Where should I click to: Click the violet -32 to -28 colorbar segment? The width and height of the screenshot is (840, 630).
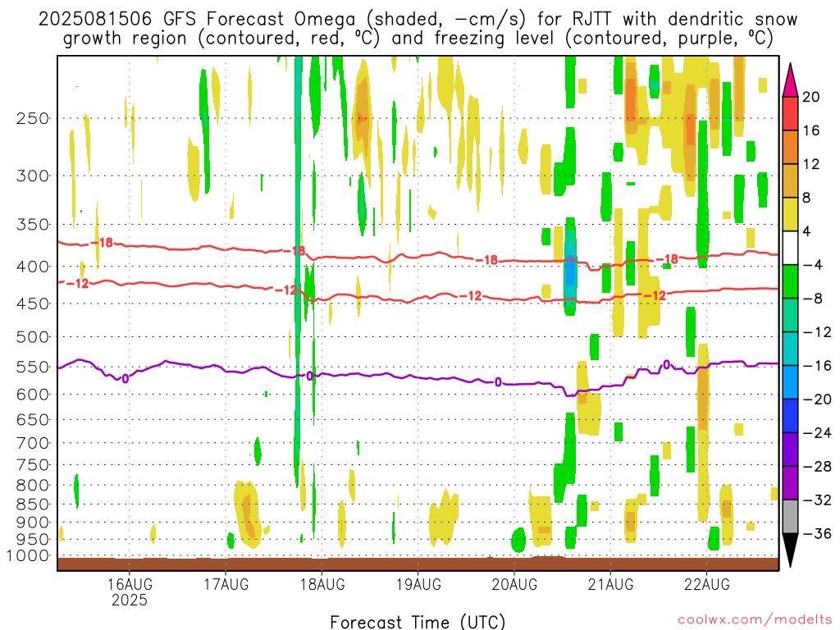coord(790,483)
